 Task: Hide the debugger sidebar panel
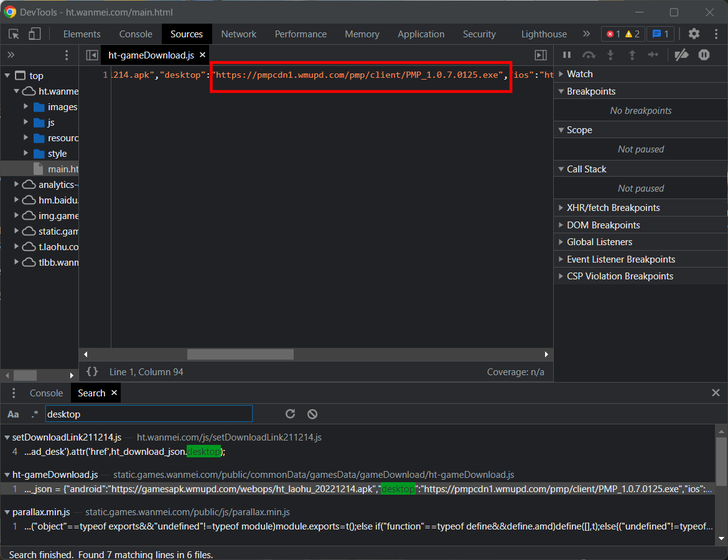coord(541,55)
